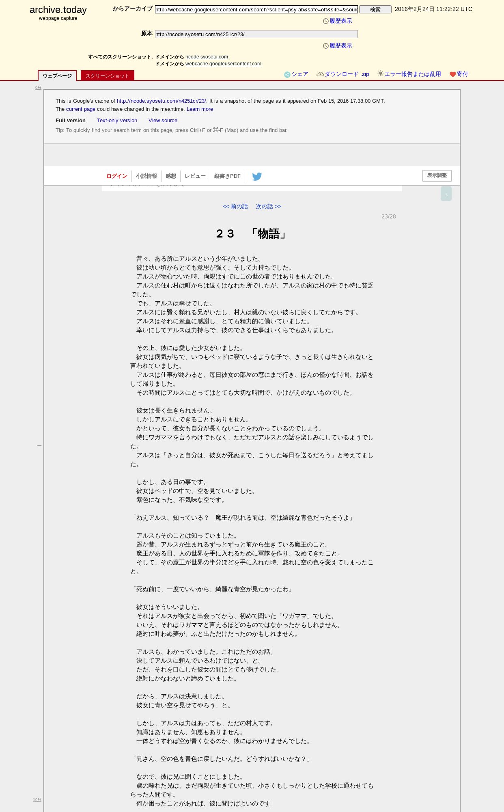Click the 検索 search button
Screen dimensions: 504x812
[375, 9]
